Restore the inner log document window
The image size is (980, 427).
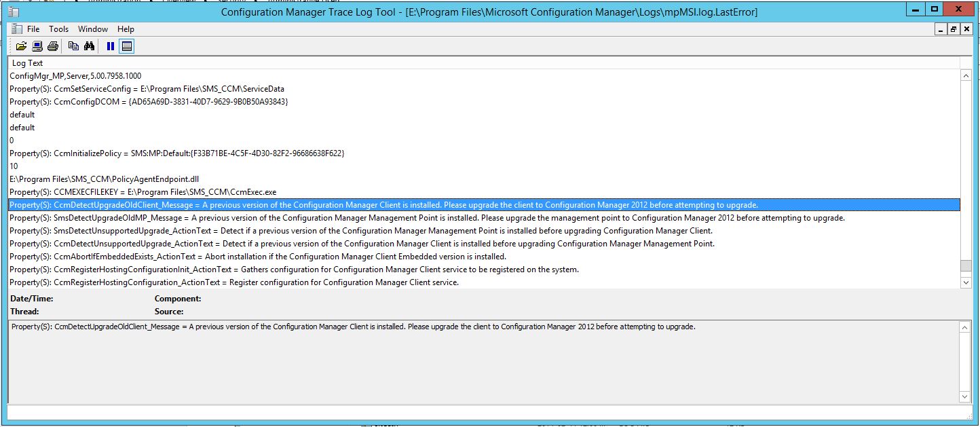[954, 29]
